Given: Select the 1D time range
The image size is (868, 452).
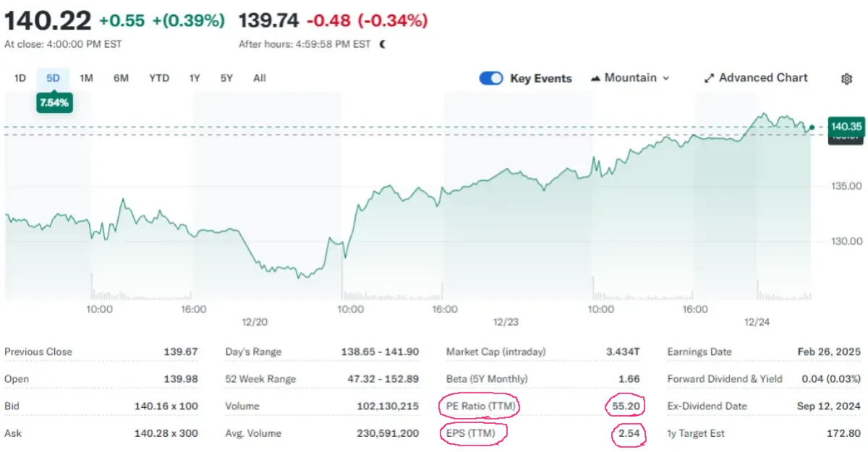Looking at the screenshot, I should tap(20, 78).
